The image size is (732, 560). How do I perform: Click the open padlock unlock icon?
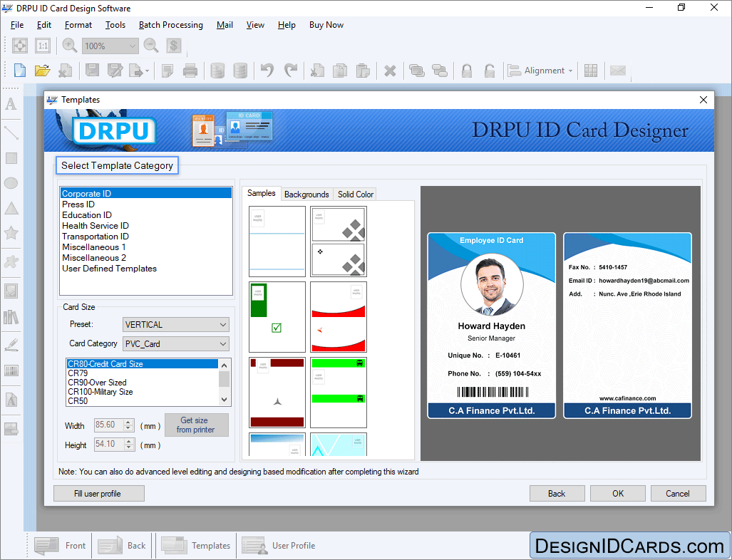click(489, 71)
